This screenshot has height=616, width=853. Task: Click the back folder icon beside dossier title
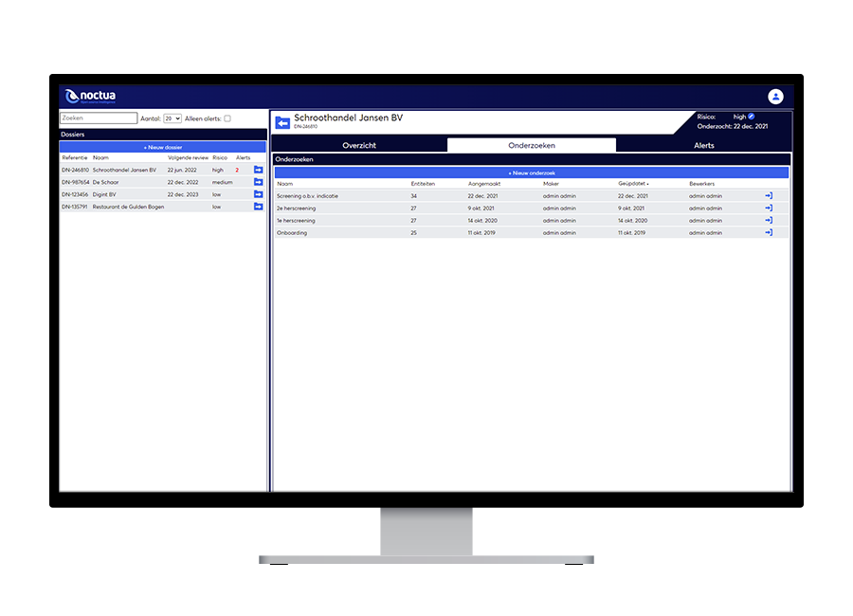click(282, 122)
